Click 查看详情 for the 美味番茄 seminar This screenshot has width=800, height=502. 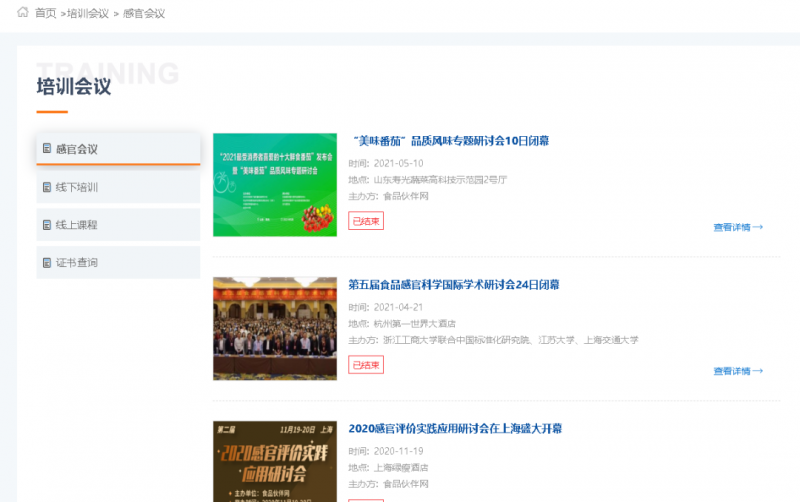coord(738,227)
